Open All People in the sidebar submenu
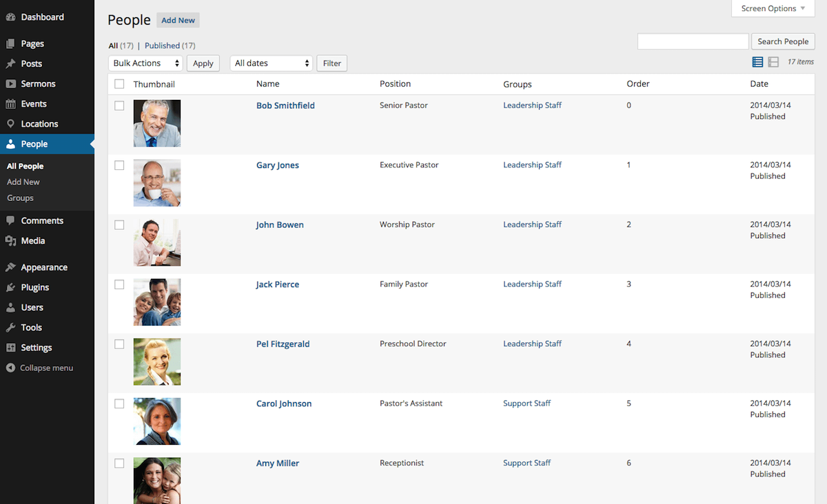 tap(25, 167)
